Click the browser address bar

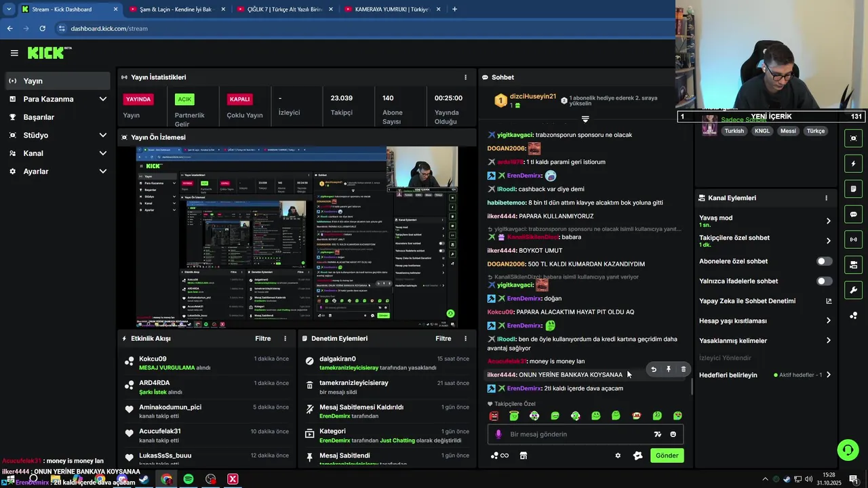click(366, 28)
